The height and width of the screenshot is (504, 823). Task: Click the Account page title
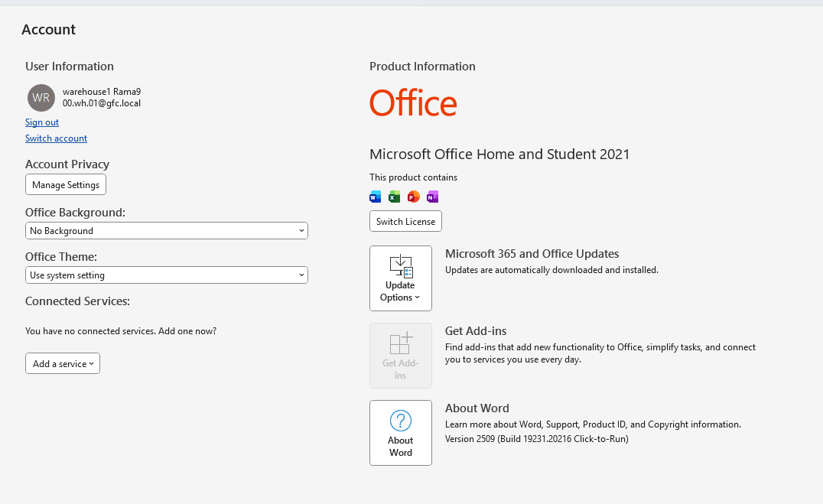(48, 30)
